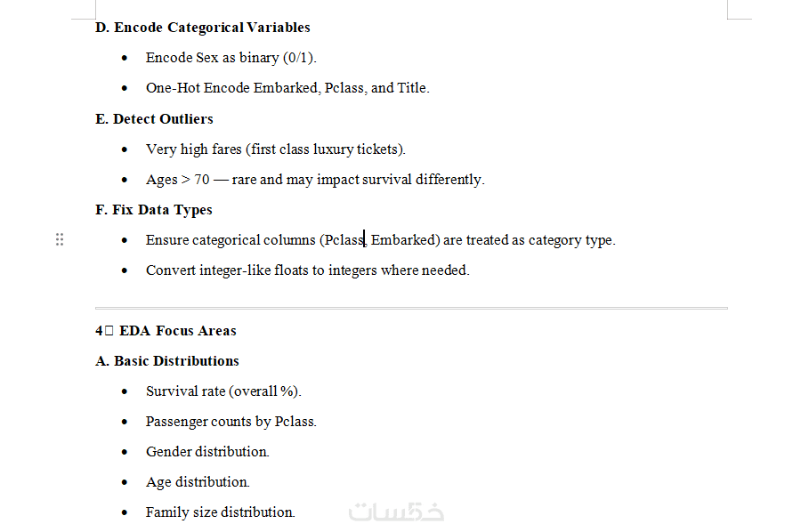
Task: Place cursor in "Encode Sex as binary (0/1)" line
Action: [x=231, y=58]
